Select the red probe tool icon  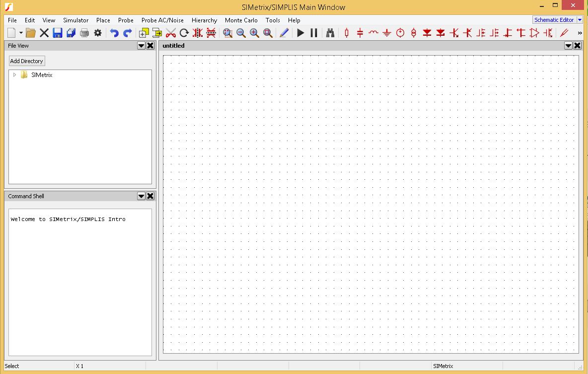pos(564,33)
